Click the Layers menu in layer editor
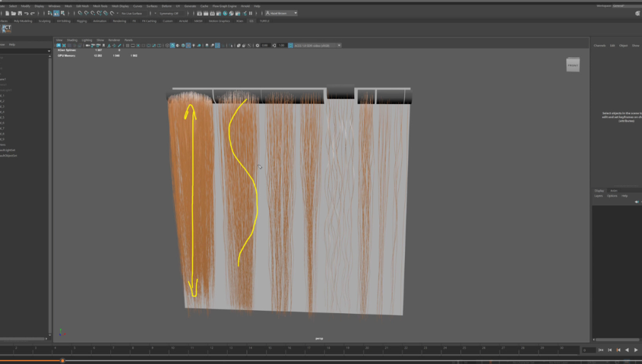Screen dimensions: 642x364 (599, 195)
